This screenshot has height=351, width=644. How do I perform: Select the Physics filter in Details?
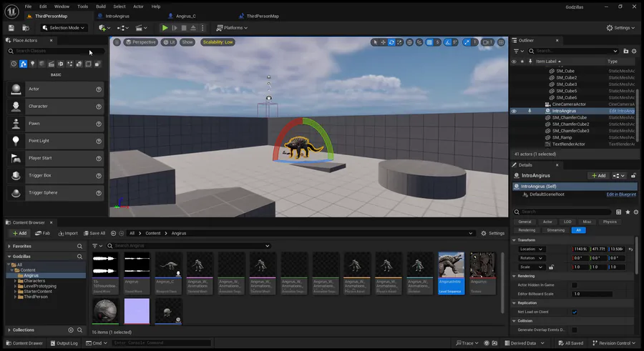click(610, 222)
